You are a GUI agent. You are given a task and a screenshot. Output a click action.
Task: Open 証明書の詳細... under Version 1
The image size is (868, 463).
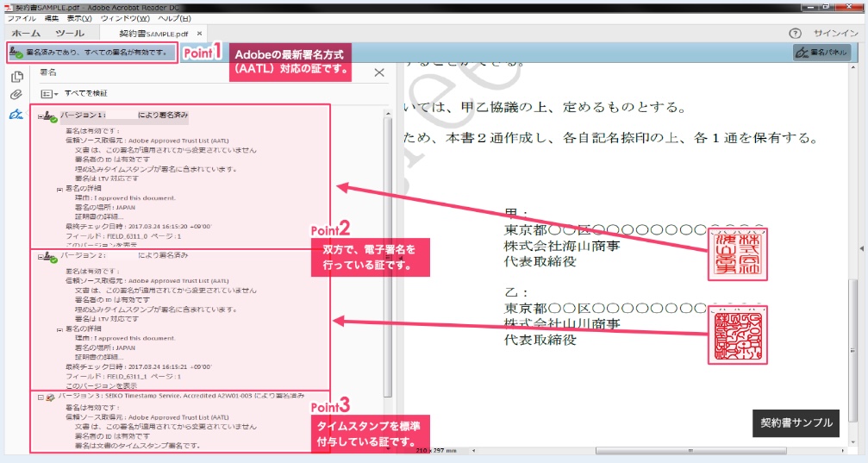pyautogui.click(x=99, y=216)
